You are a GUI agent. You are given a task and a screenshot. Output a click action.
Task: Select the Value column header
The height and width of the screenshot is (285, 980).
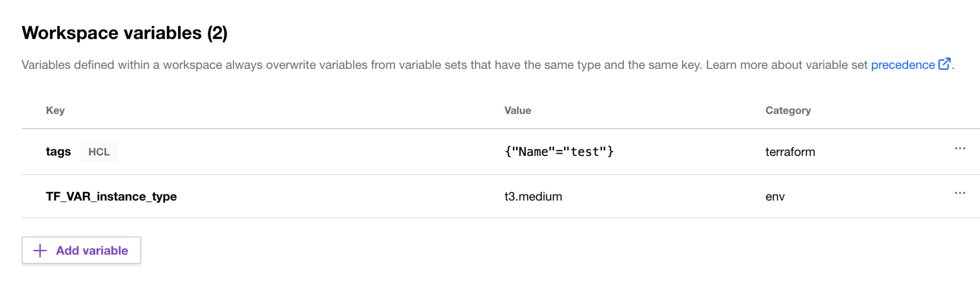[x=516, y=110]
